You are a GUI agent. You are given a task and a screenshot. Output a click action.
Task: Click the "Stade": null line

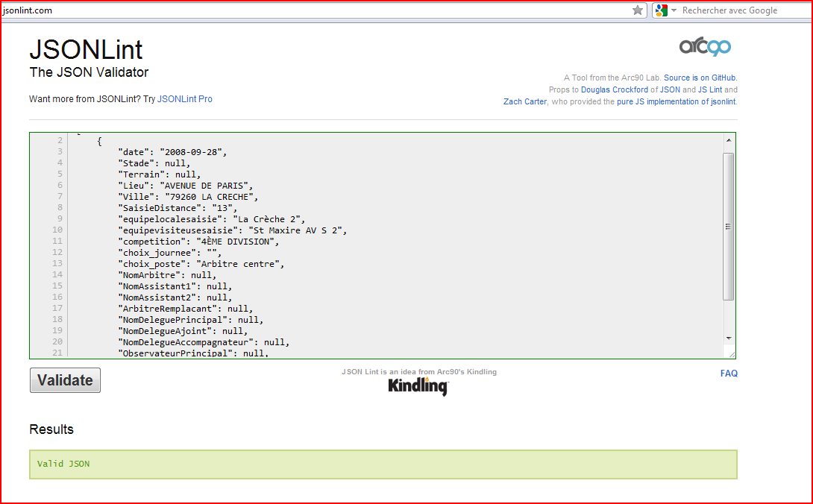click(x=154, y=163)
